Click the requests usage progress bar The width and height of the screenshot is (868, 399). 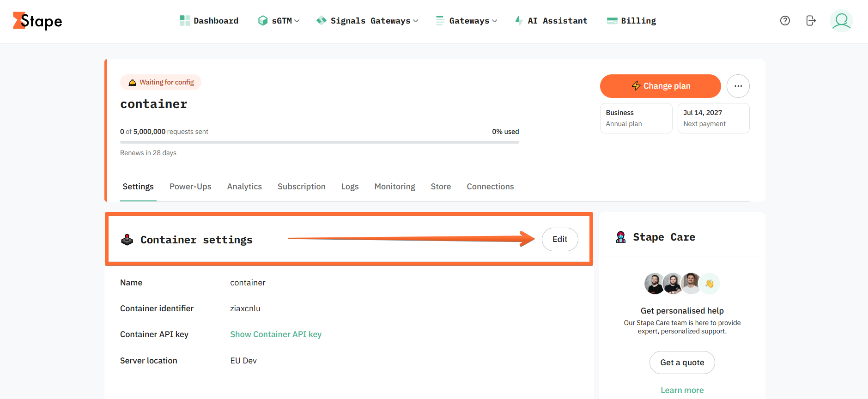point(320,142)
